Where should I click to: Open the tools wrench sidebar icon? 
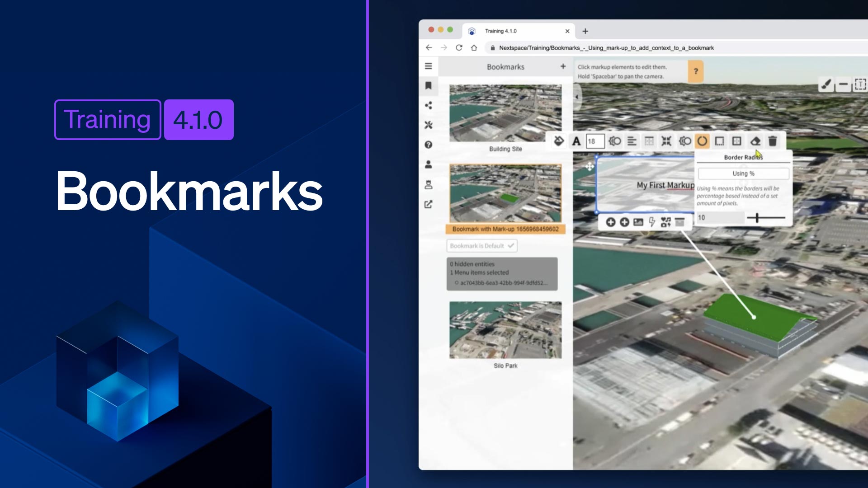[x=429, y=125]
